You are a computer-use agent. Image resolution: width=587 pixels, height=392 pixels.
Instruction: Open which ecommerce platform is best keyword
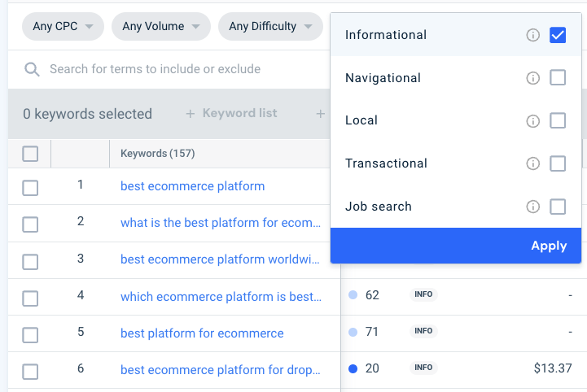click(x=221, y=297)
